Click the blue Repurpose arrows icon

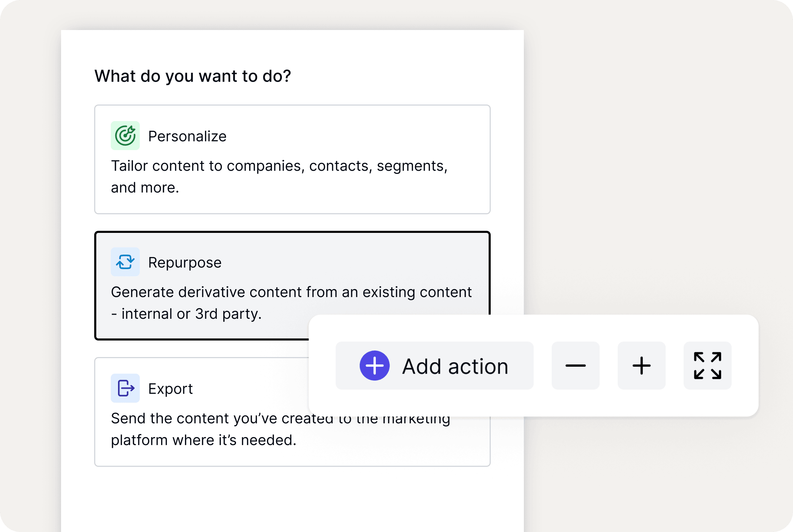click(x=125, y=262)
